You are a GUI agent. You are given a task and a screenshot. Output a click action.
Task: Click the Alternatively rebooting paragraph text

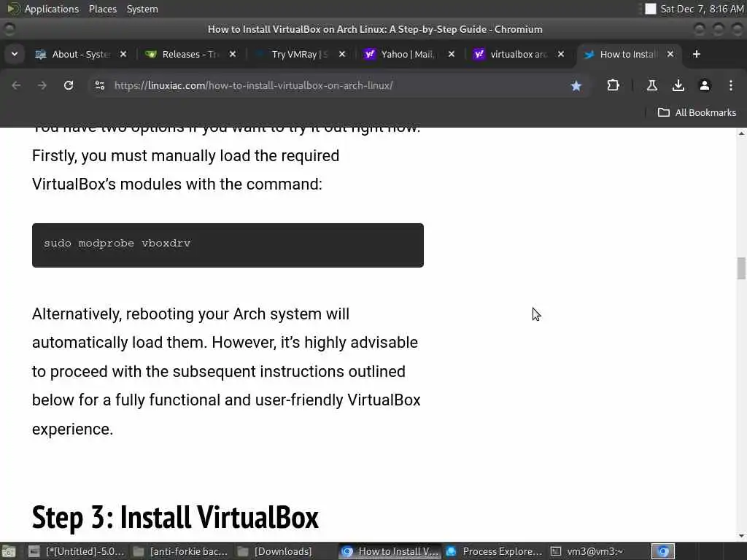(x=226, y=371)
